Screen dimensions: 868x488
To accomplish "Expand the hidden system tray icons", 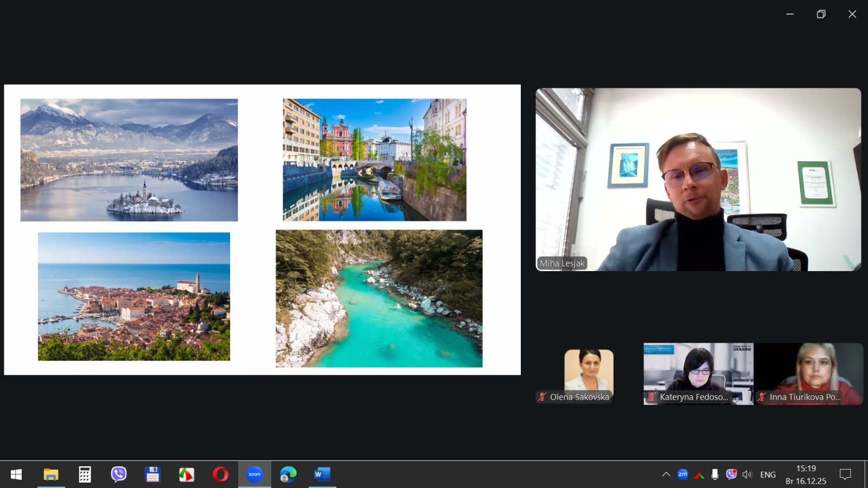I will 666,475.
